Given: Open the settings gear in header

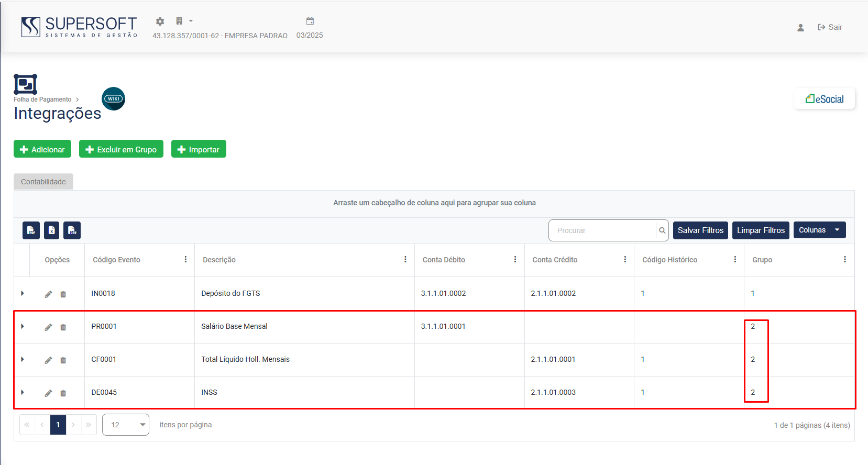Looking at the screenshot, I should point(160,21).
